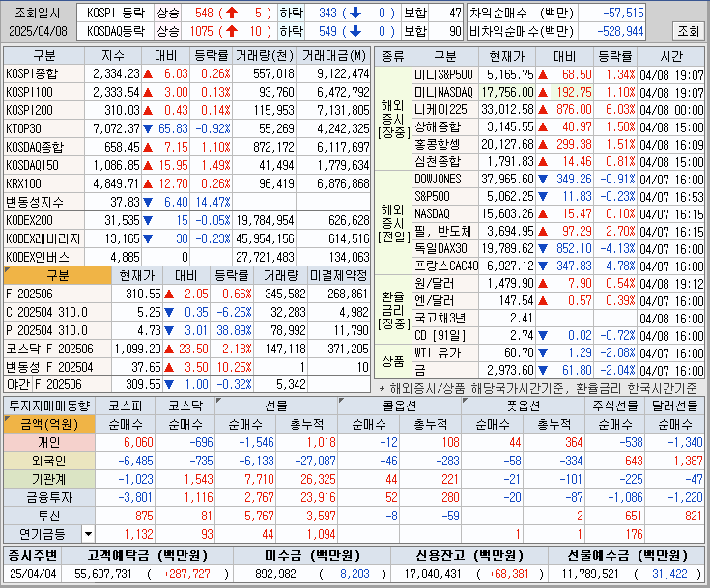
Task: Click the 심천종합 row label
Action: point(445,161)
